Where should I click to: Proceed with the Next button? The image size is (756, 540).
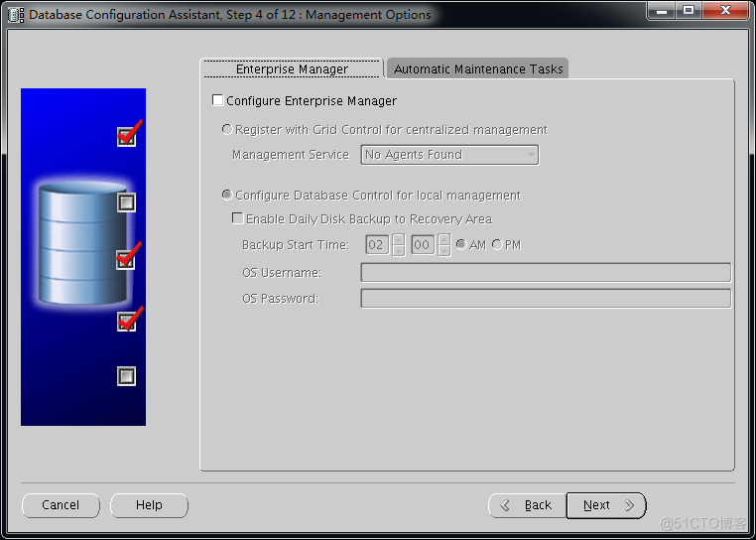(606, 505)
